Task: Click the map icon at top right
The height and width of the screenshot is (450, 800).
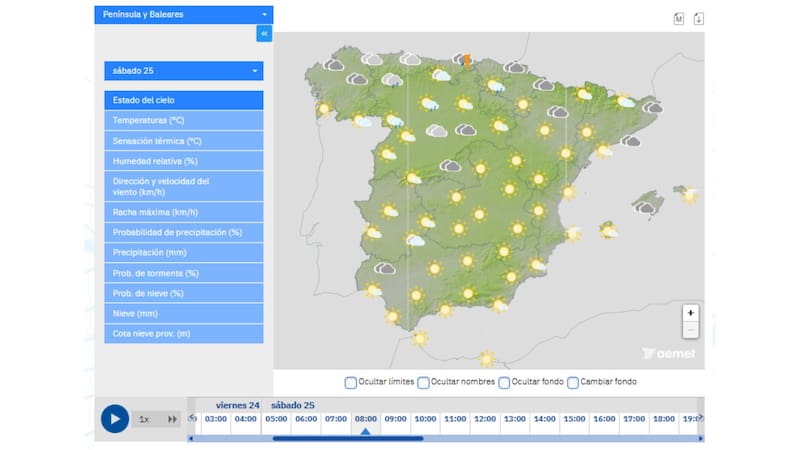Action: pos(679,19)
